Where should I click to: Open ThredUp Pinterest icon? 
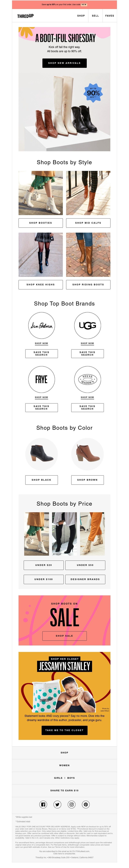tap(86, 804)
